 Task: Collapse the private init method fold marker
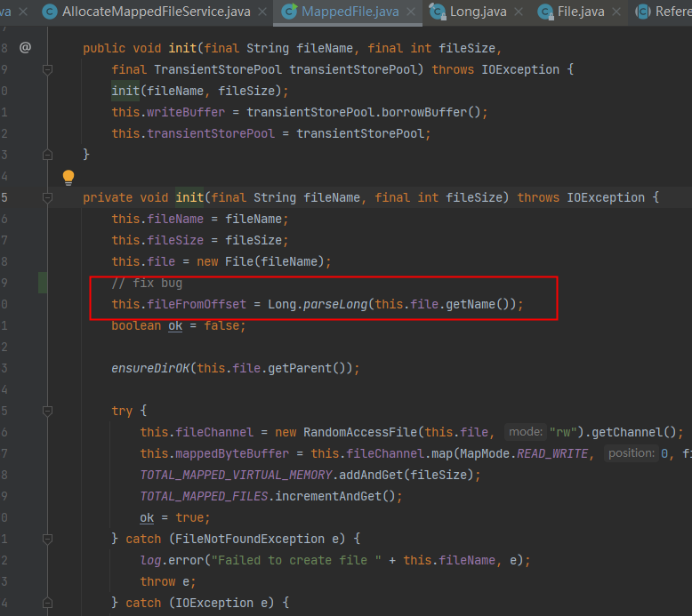(47, 197)
